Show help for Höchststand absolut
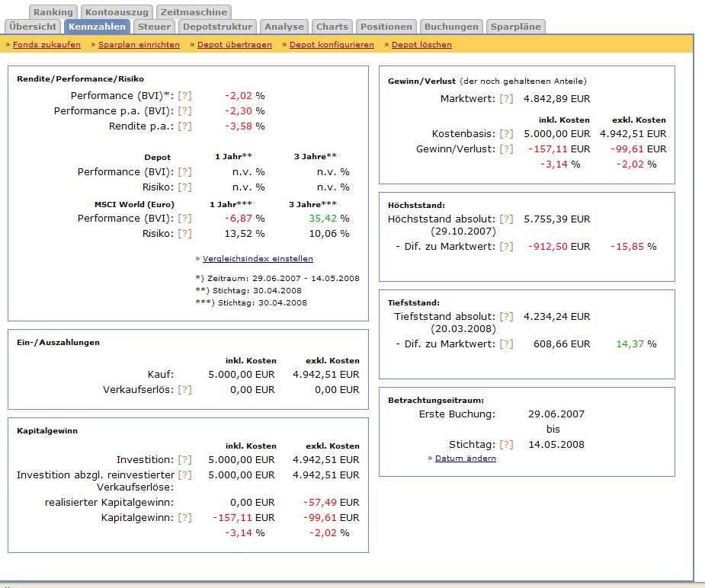Image resolution: width=705 pixels, height=588 pixels. pos(507,219)
